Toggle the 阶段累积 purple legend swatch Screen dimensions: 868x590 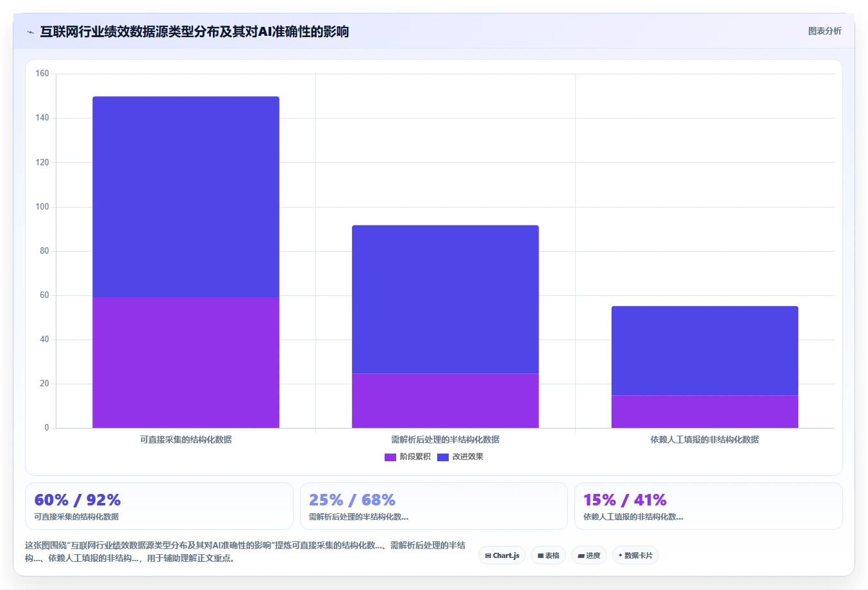390,457
